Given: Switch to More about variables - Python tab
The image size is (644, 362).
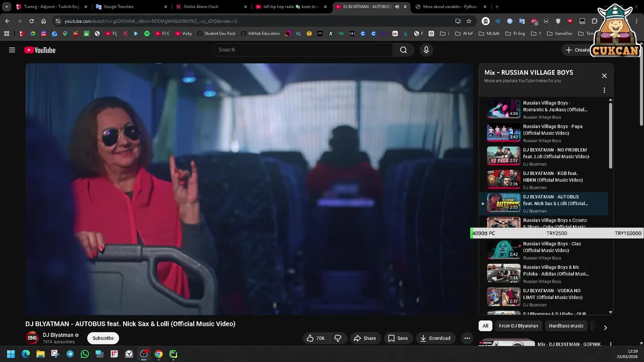Looking at the screenshot, I should click(x=451, y=7).
